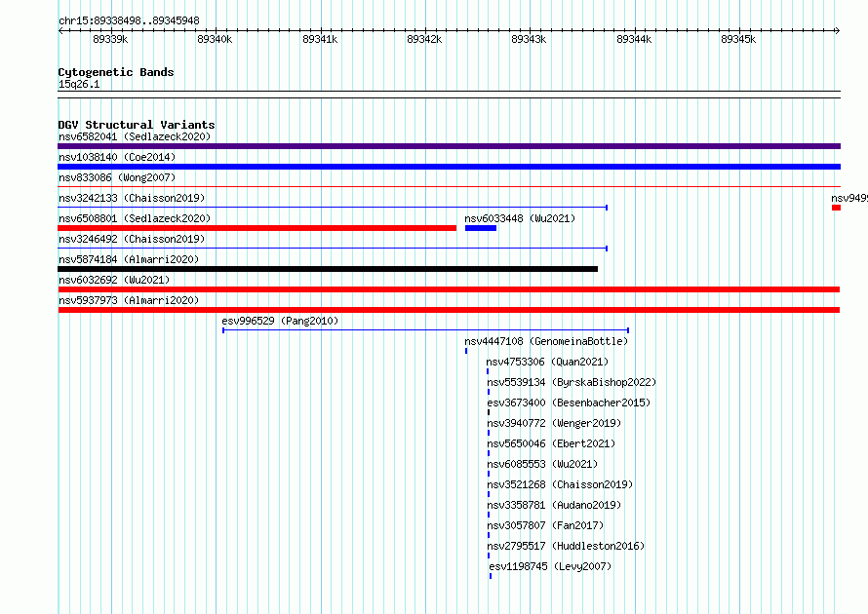This screenshot has width=868, height=614.
Task: Click the DGV Structural Variants track title
Action: pyautogui.click(x=137, y=125)
